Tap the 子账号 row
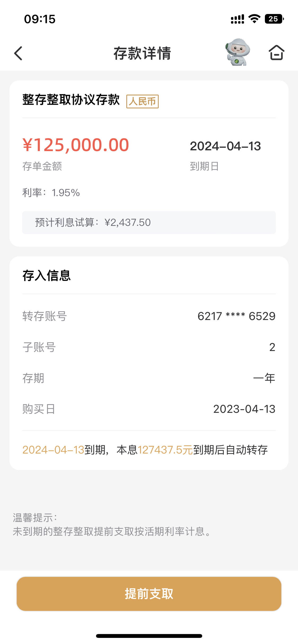Screen dimensions: 298x644 tap(149, 347)
